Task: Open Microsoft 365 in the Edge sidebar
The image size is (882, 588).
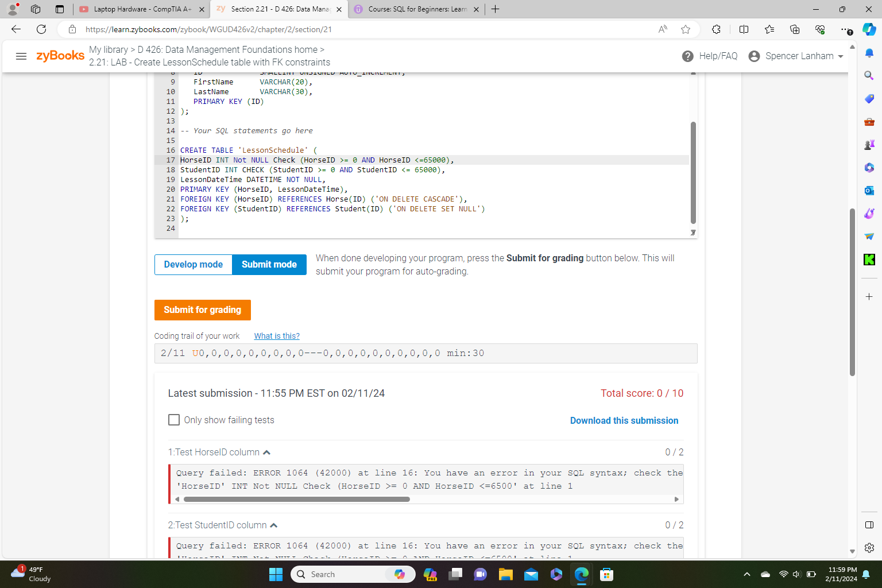Action: pyautogui.click(x=869, y=167)
